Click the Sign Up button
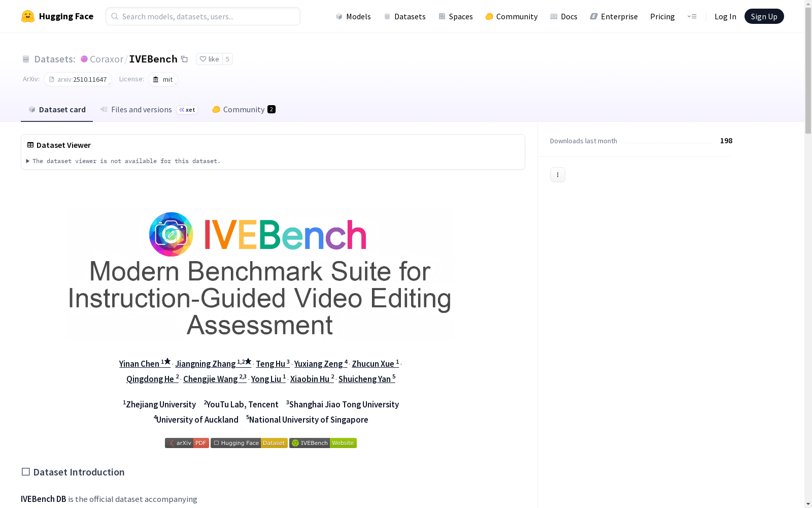Image resolution: width=812 pixels, height=508 pixels. coord(764,16)
